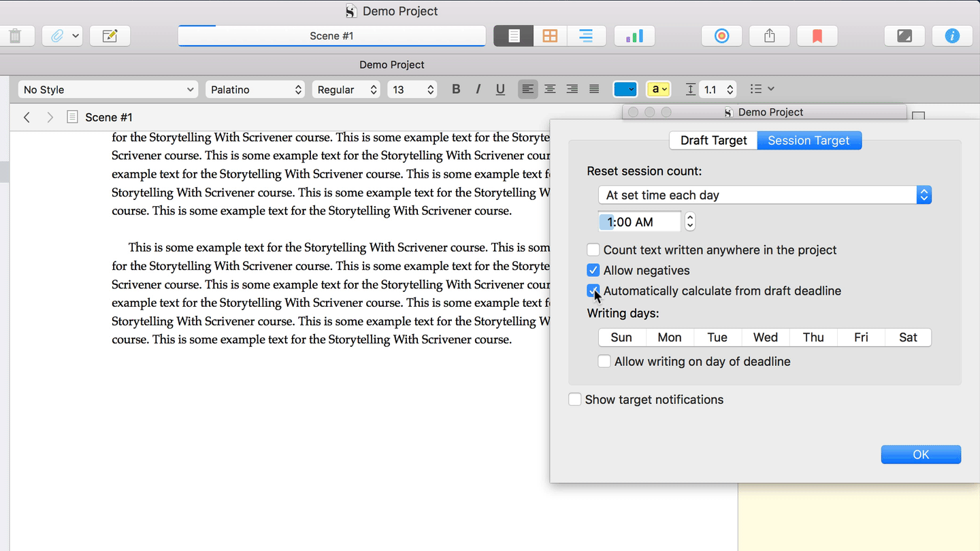The image size is (980, 551).
Task: Switch to outliner view mode
Action: (x=585, y=36)
